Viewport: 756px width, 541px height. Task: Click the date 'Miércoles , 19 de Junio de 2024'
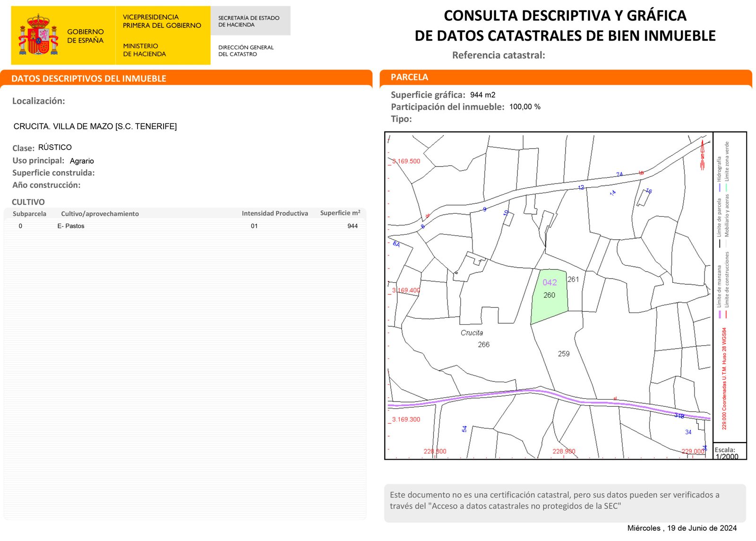(x=682, y=528)
